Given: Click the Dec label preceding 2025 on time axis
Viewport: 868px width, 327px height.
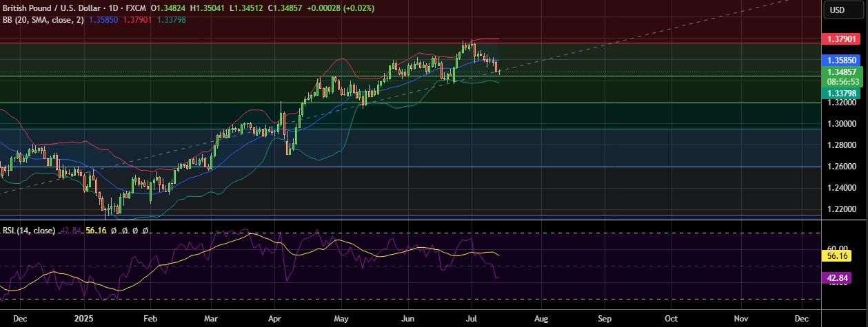Looking at the screenshot, I should [20, 319].
